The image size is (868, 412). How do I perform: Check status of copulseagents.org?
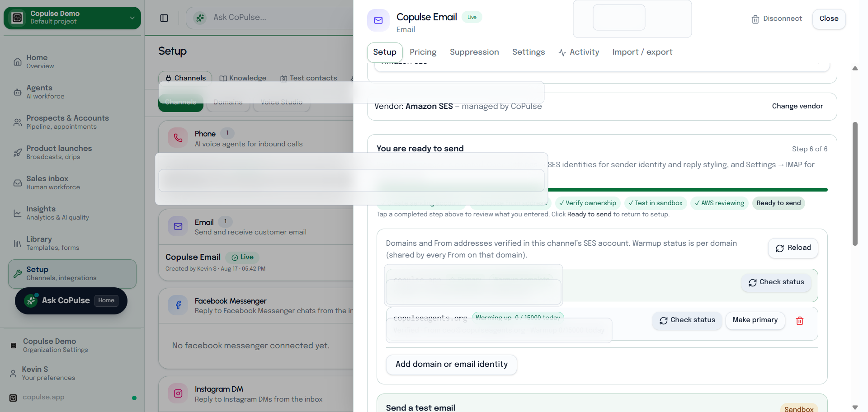coord(687,320)
